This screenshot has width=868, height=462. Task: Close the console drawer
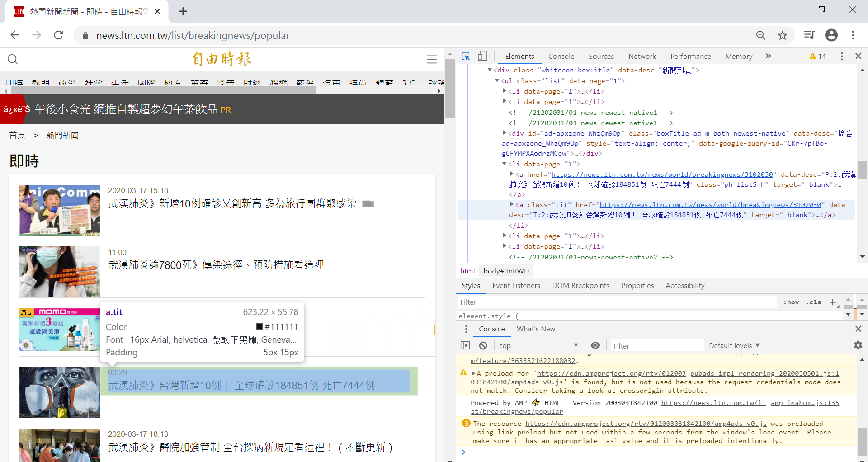point(858,329)
